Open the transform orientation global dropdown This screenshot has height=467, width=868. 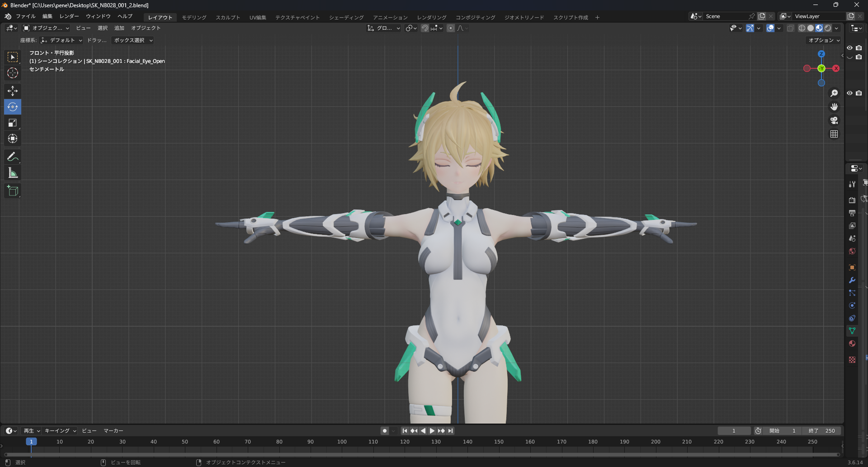(x=384, y=28)
